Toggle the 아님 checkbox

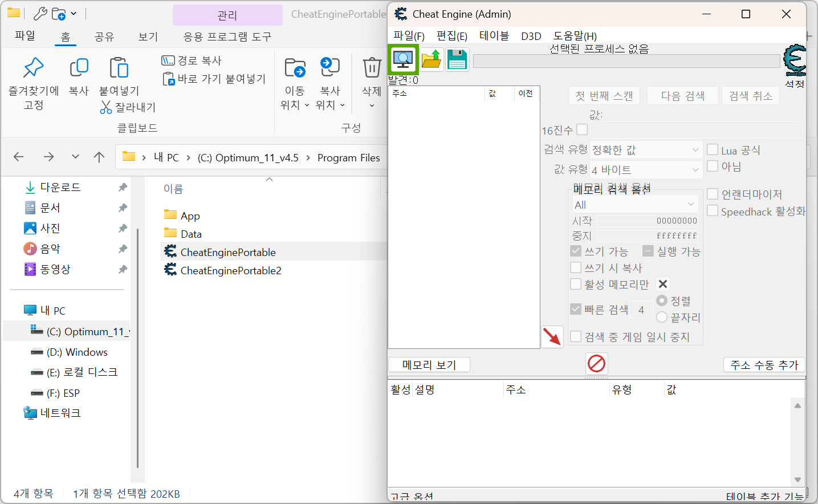[713, 166]
